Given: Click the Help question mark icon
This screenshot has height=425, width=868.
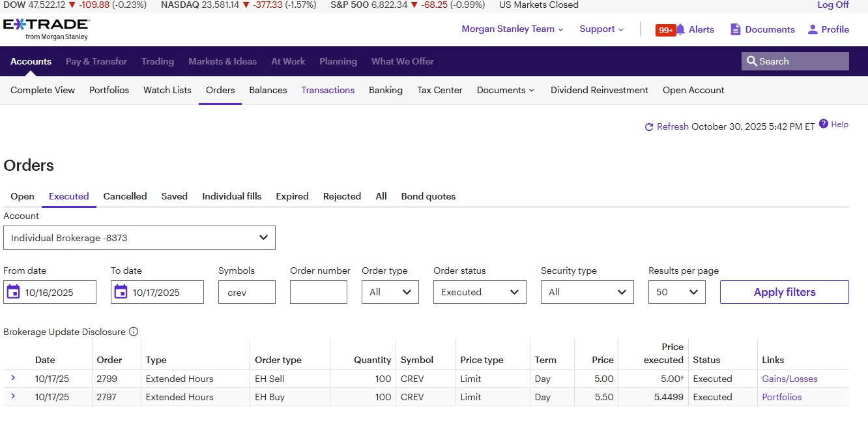Looking at the screenshot, I should 824,124.
